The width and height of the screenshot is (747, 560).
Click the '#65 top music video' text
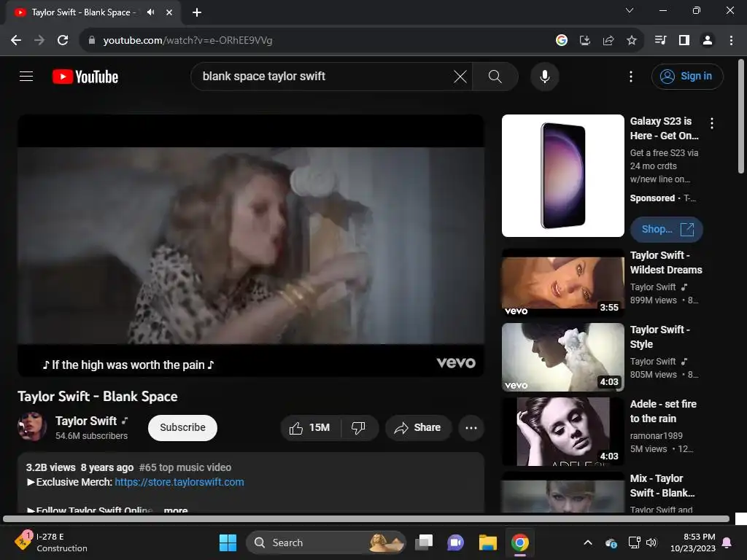click(x=185, y=467)
